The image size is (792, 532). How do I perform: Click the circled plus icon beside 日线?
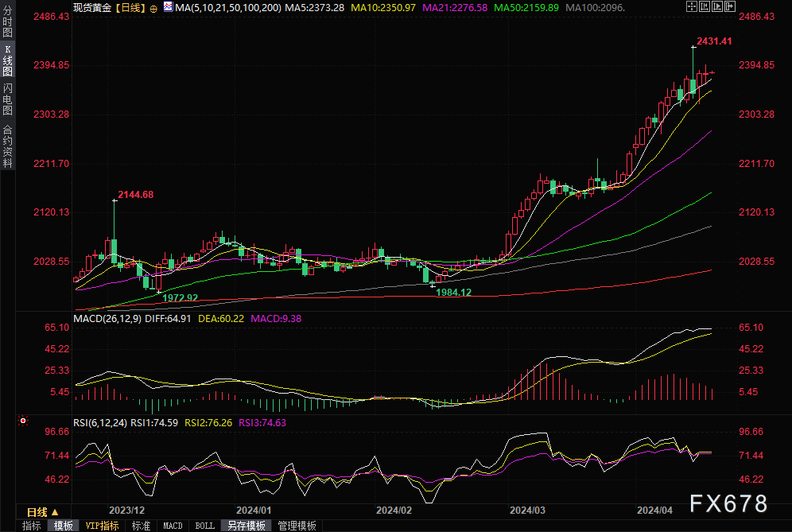153,8
